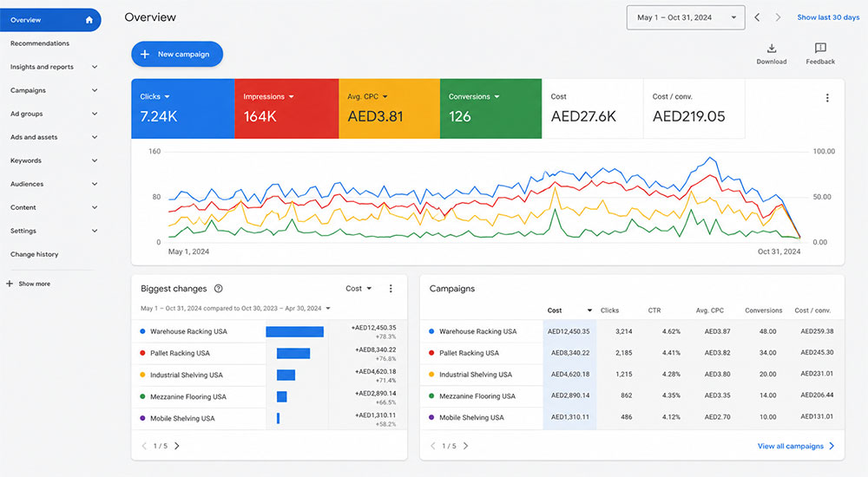The width and height of the screenshot is (868, 477).
Task: Click Biggest changes help question icon
Action: click(x=218, y=288)
